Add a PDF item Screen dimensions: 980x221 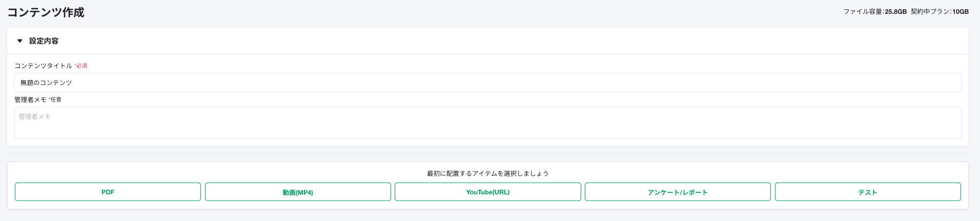coord(108,192)
